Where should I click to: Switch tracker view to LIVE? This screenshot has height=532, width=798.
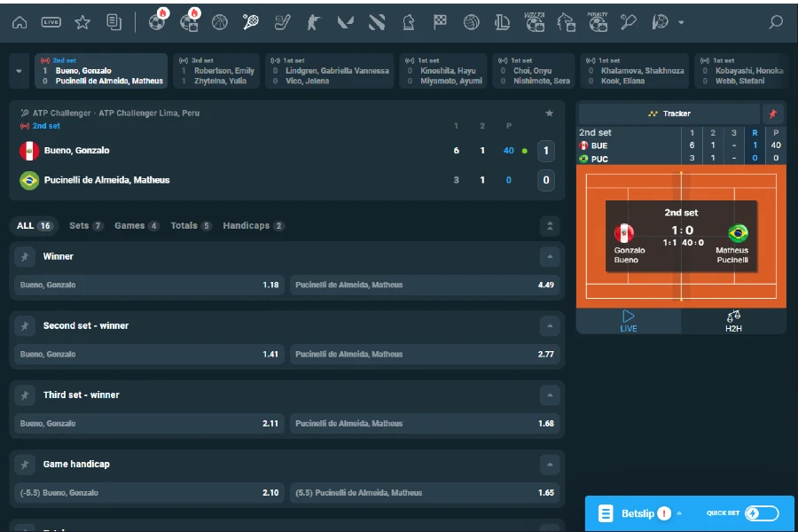[x=628, y=323]
